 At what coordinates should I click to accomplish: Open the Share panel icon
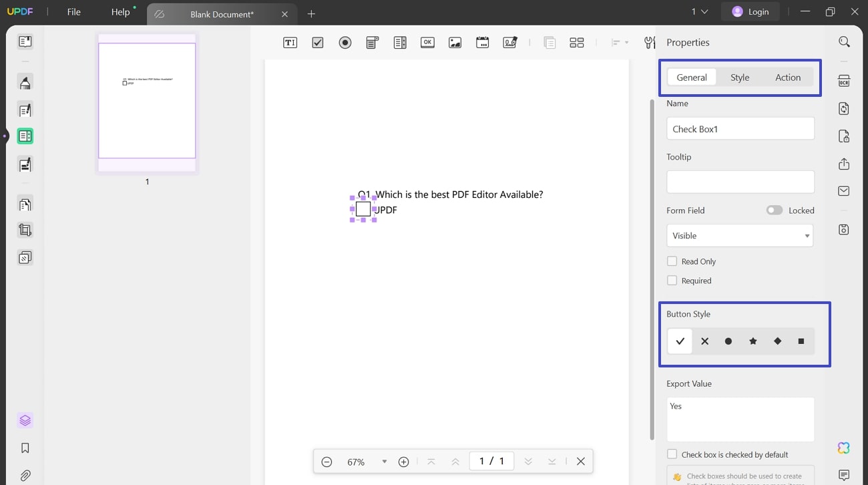pyautogui.click(x=843, y=164)
